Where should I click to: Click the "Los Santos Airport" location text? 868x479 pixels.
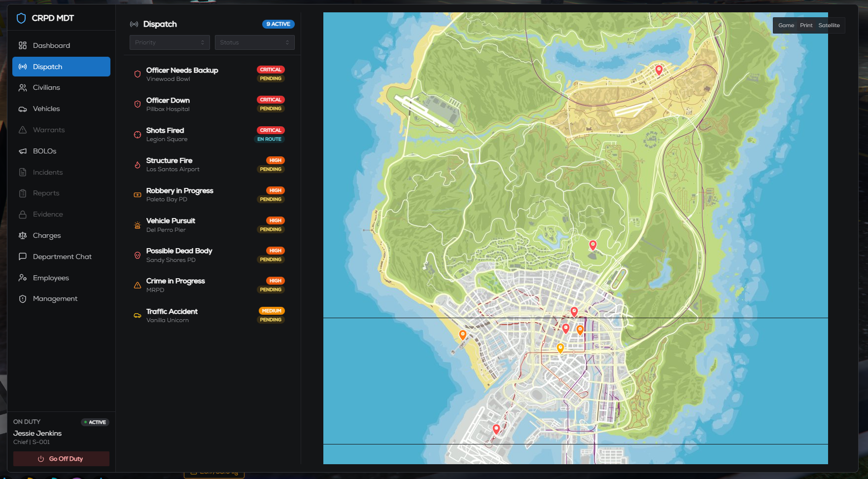(x=173, y=170)
